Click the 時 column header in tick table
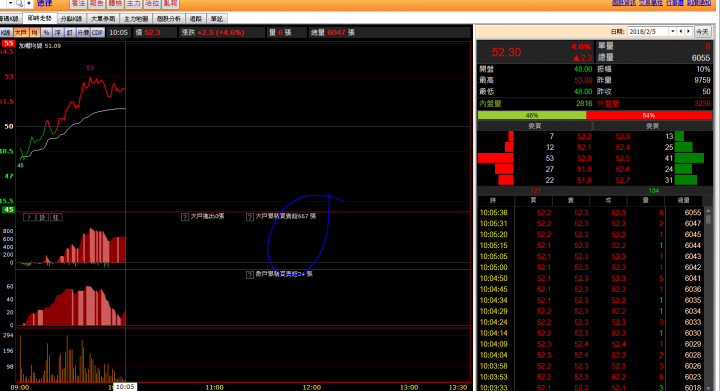Screen dimensions: 720x391 click(493, 201)
